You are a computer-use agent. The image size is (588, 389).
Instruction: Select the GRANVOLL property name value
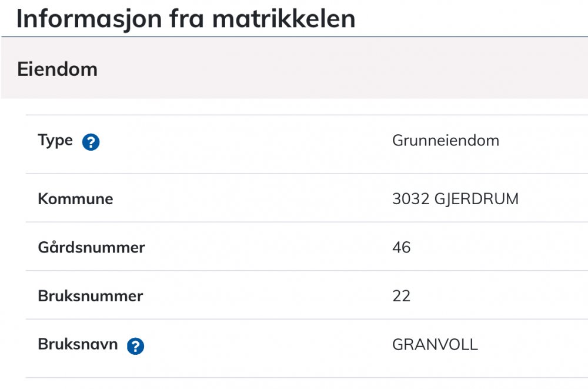click(435, 345)
